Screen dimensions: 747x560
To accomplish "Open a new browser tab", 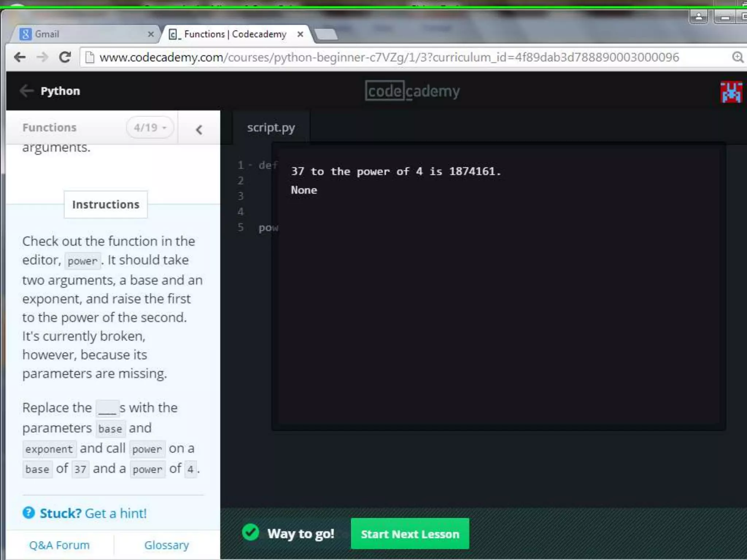I will (x=326, y=34).
